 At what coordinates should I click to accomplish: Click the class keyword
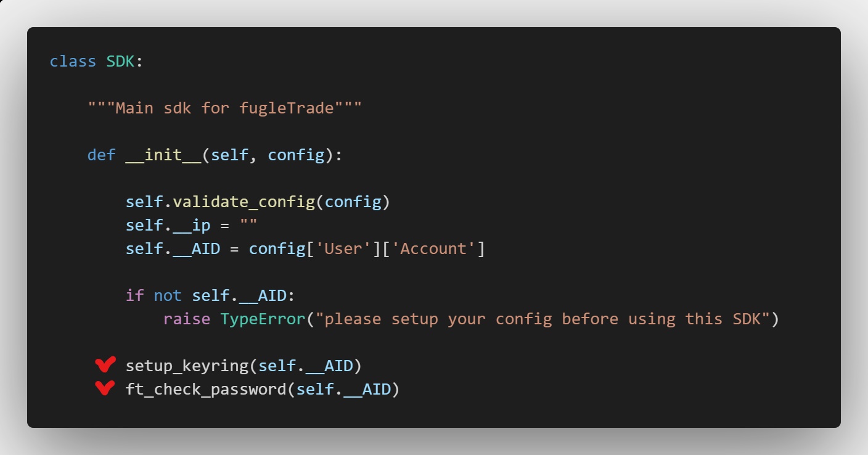click(x=73, y=62)
